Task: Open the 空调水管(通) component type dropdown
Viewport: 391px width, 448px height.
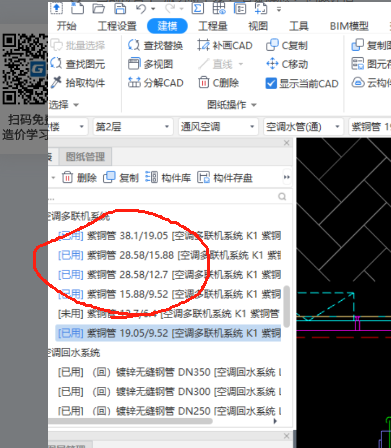Action: click(x=303, y=127)
